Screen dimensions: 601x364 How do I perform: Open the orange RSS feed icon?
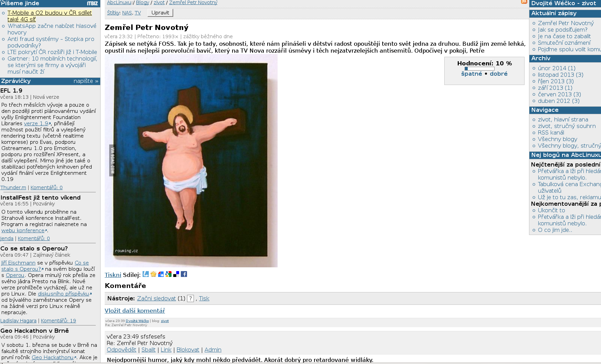tap(524, 2)
